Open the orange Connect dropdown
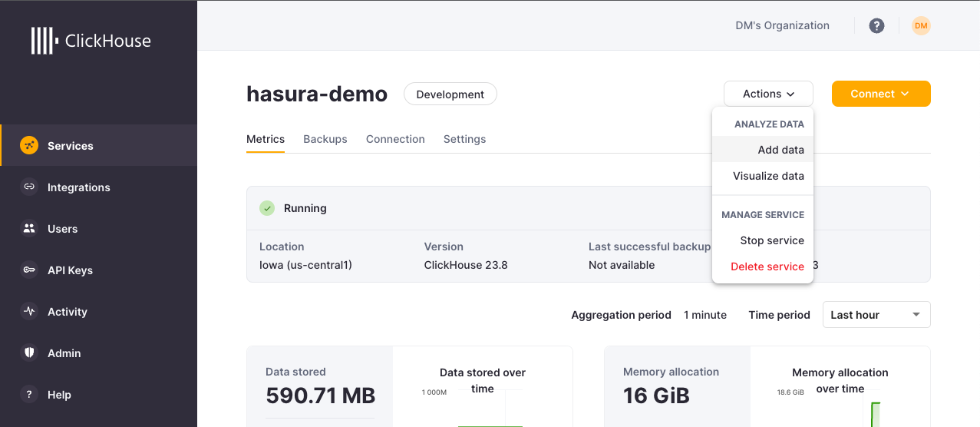 pyautogui.click(x=881, y=94)
